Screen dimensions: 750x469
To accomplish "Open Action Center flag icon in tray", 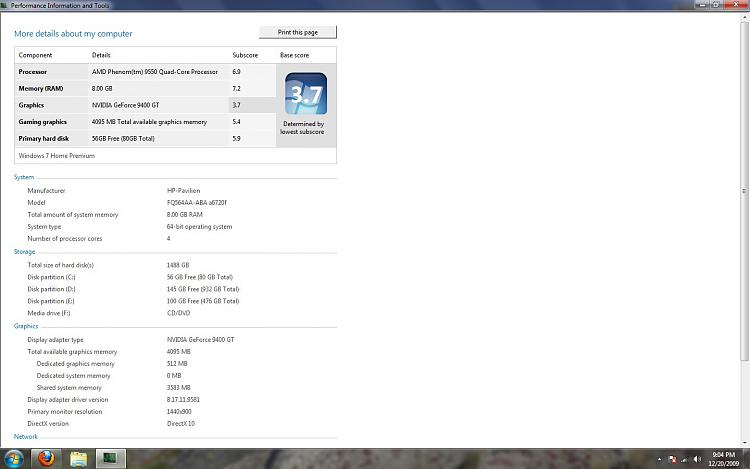I will [x=673, y=459].
